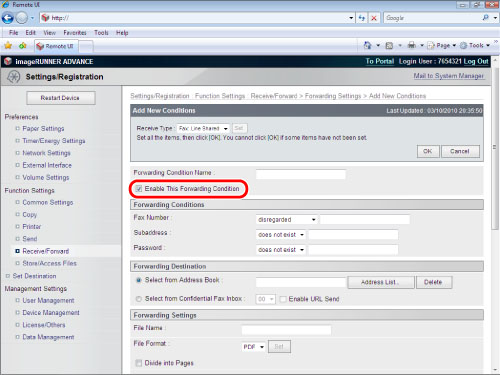Open Favorites star icon in toolbar
The image size is (500, 375).
click(8, 46)
